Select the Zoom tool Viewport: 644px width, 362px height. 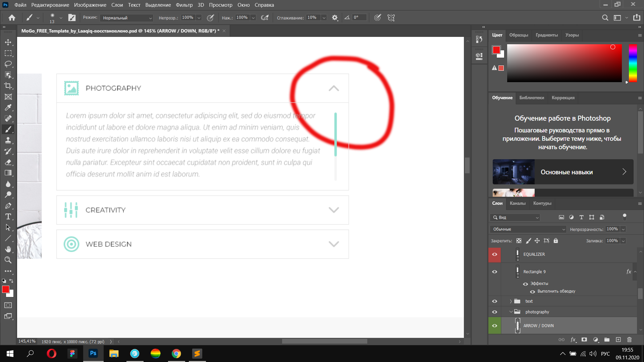[x=8, y=260]
